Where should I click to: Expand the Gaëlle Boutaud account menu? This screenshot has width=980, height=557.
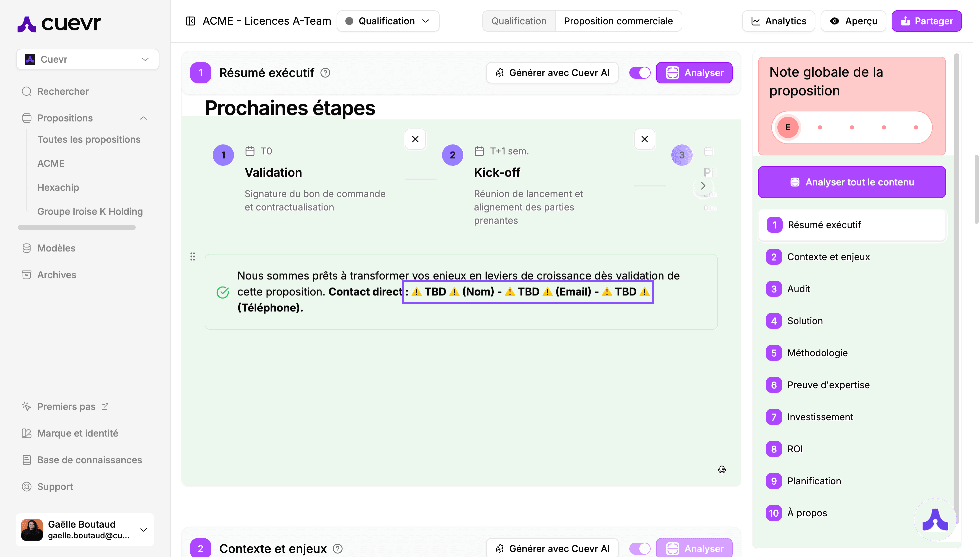143,530
